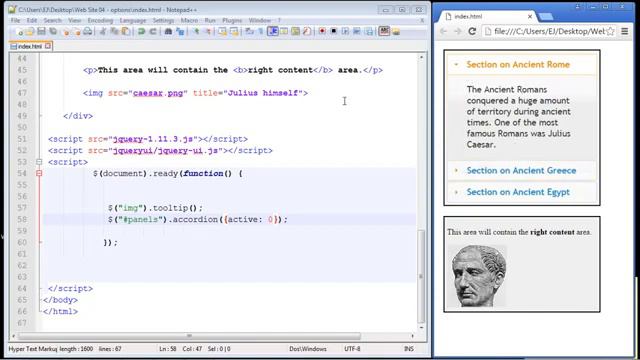The height and width of the screenshot is (360, 640).
Task: Save the document with the Save icon
Action: (x=41, y=31)
